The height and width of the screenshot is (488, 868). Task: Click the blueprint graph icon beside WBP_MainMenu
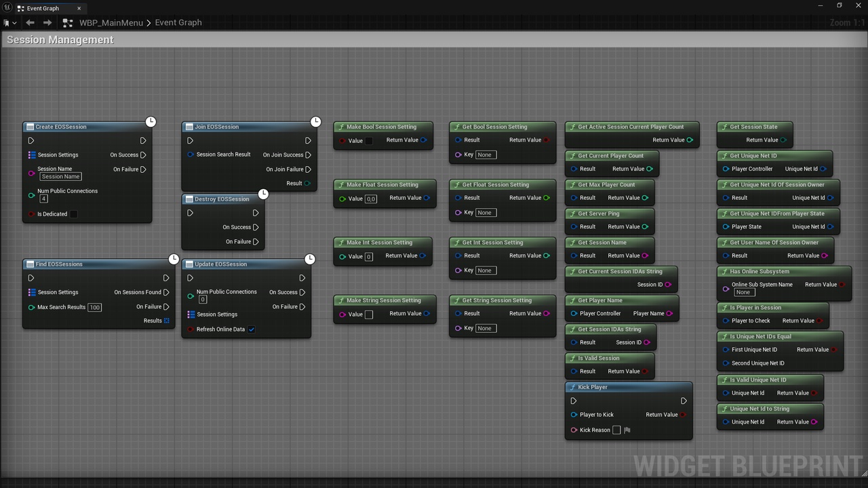(x=67, y=22)
